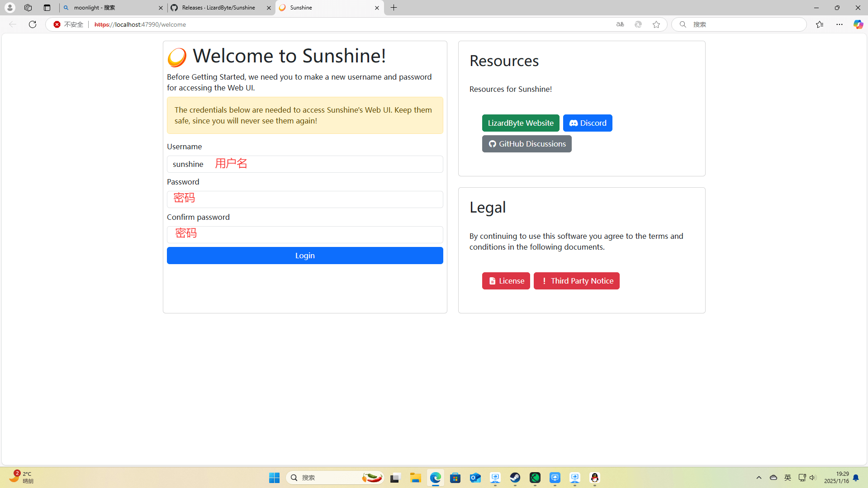Image resolution: width=868 pixels, height=488 pixels.
Task: Show hidden system tray icons
Action: point(759,478)
